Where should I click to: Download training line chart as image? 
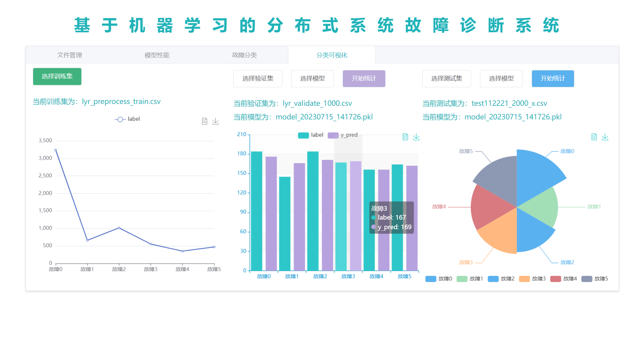pyautogui.click(x=215, y=121)
